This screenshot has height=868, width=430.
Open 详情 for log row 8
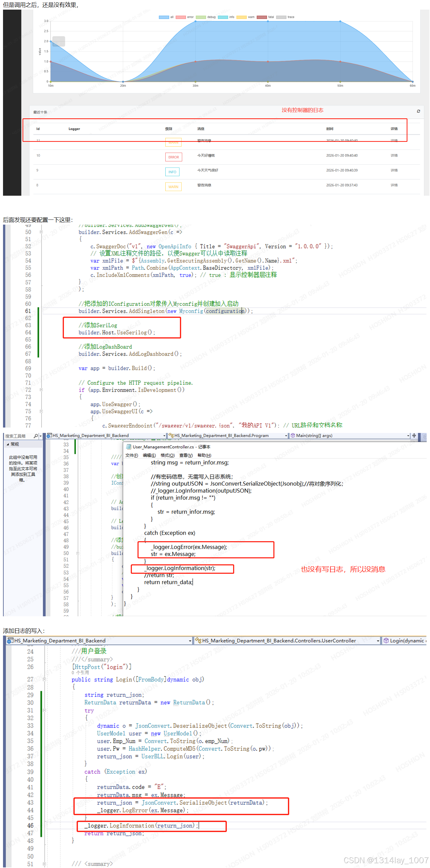394,185
